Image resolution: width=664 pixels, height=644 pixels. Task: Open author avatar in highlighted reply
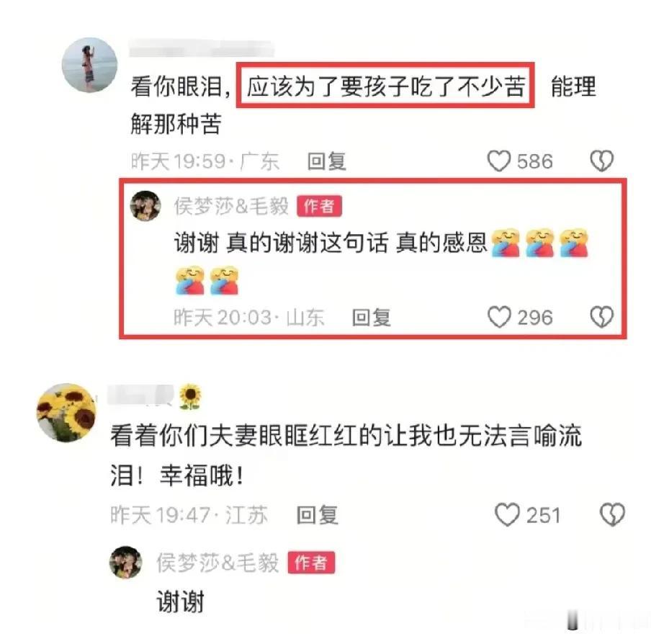coord(145,206)
